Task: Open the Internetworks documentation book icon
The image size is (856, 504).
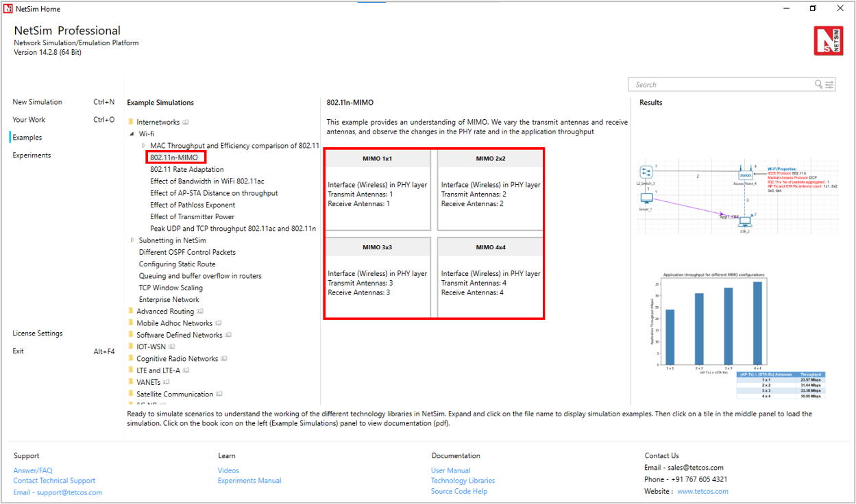Action: point(186,123)
